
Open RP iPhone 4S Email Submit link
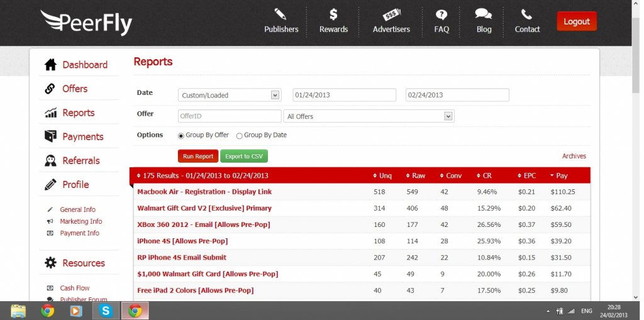coord(182,258)
